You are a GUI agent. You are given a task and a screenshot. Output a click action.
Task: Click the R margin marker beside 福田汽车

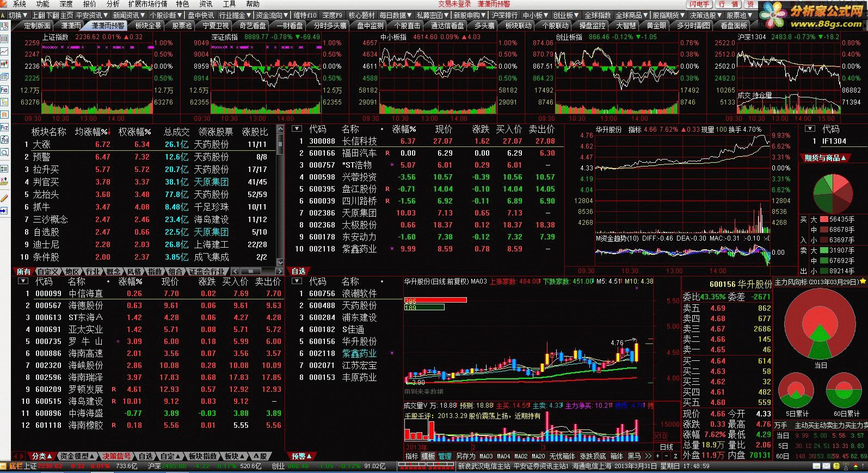tap(387, 153)
